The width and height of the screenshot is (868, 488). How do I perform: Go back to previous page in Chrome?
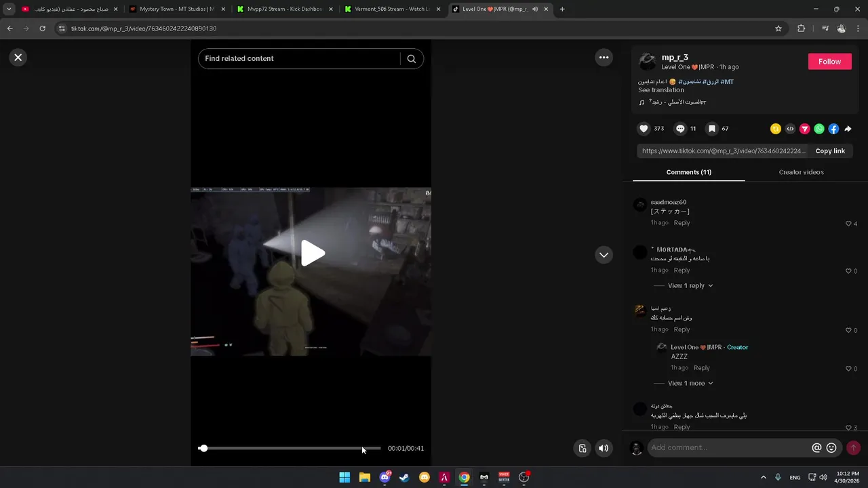tap(9, 28)
